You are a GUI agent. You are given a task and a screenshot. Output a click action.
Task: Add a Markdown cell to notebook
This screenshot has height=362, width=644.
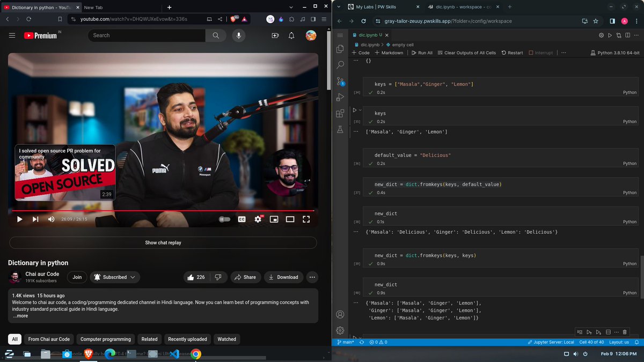click(389, 53)
